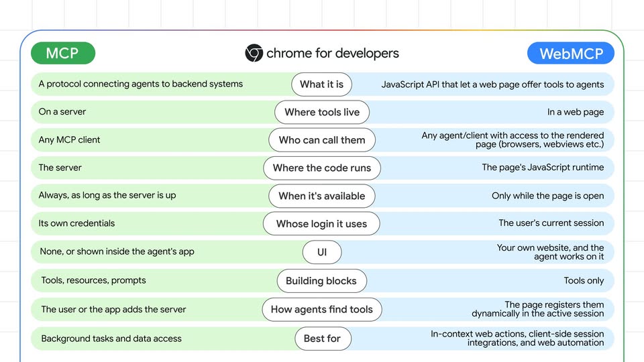Image resolution: width=644 pixels, height=362 pixels.
Task: Click 'Background tasks and data access' text
Action: [111, 339]
